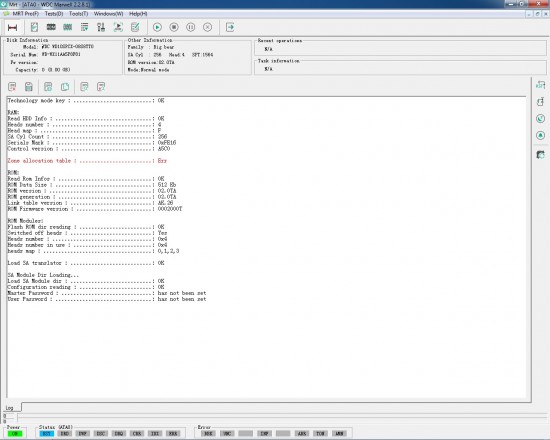Click the copy log icon above log area
The height and width of the screenshot is (440, 550).
pos(65,87)
